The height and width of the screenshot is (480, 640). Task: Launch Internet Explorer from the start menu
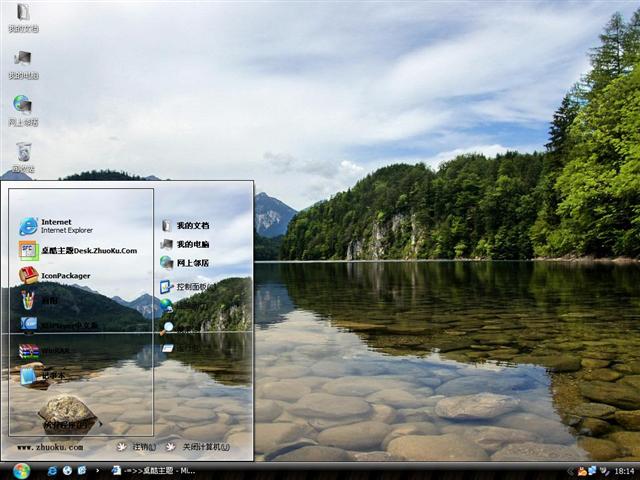(56, 226)
